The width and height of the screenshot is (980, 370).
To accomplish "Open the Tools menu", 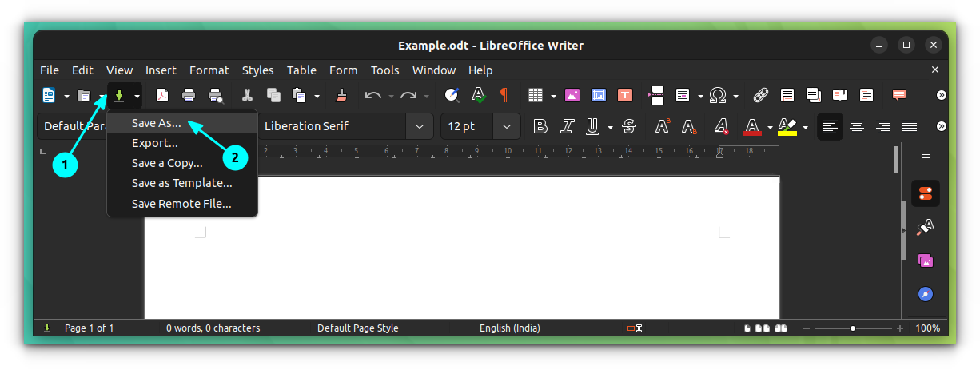I will click(x=385, y=70).
